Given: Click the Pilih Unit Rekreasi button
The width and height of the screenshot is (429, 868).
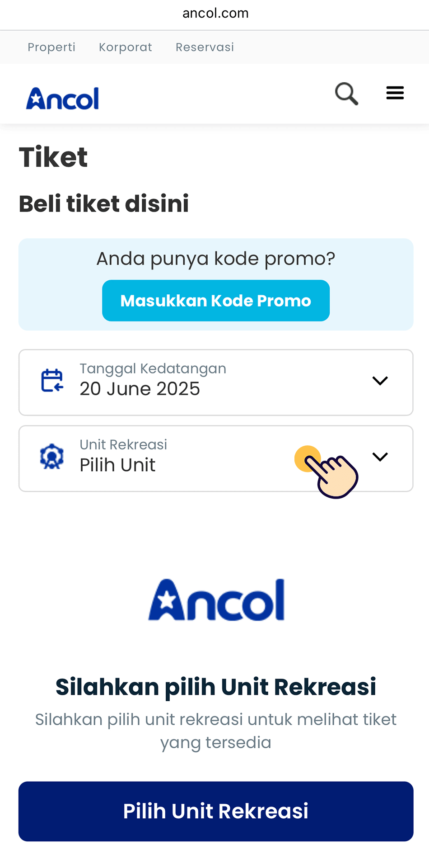Looking at the screenshot, I should point(216,811).
